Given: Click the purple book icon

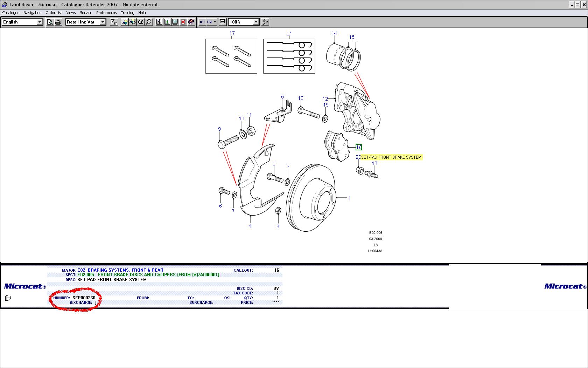Looking at the screenshot, I should [191, 22].
